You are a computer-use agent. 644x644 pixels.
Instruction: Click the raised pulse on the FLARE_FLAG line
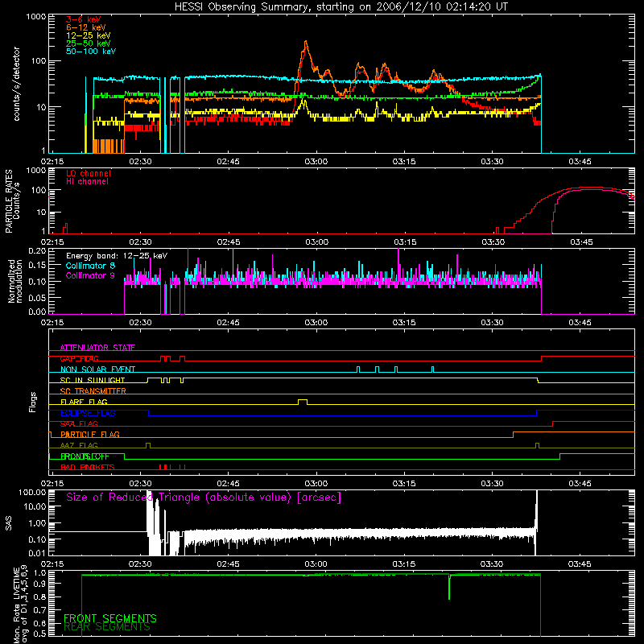(303, 402)
